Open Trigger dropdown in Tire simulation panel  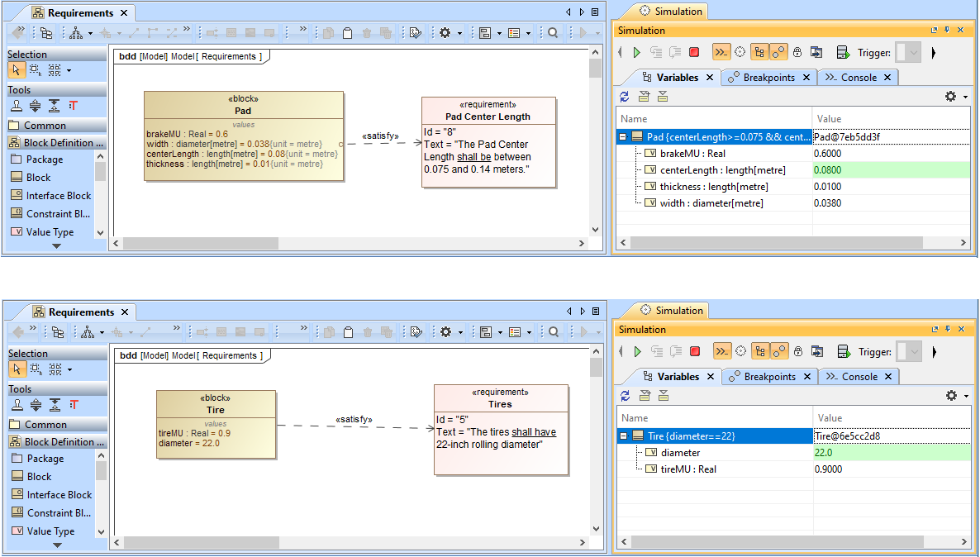tap(908, 351)
